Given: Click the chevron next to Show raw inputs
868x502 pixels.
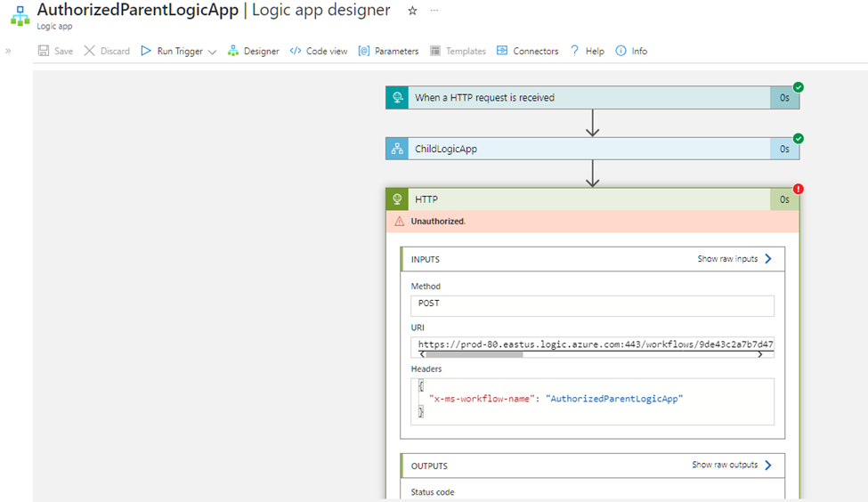Looking at the screenshot, I should pyautogui.click(x=768, y=258).
